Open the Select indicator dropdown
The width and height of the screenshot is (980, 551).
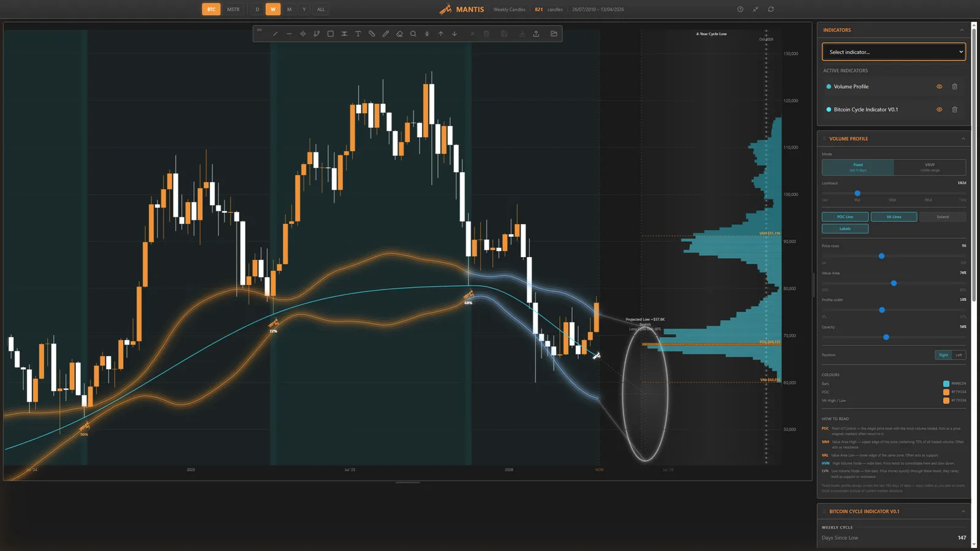893,51
